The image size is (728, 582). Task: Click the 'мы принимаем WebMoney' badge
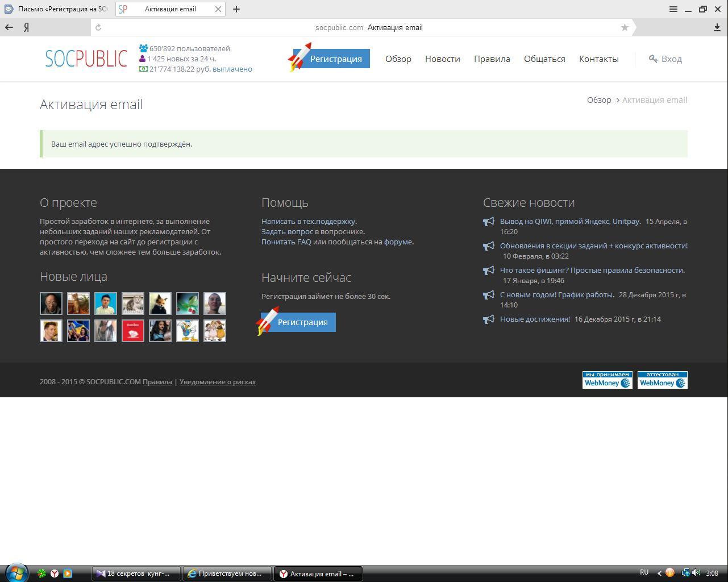pyautogui.click(x=608, y=380)
